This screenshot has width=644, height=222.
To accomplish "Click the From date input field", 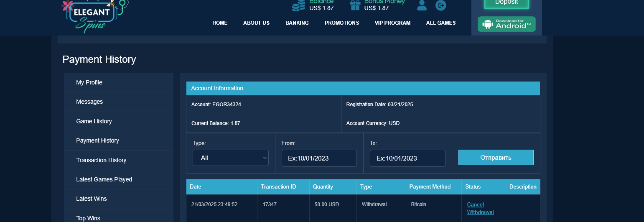I will 319,158.
